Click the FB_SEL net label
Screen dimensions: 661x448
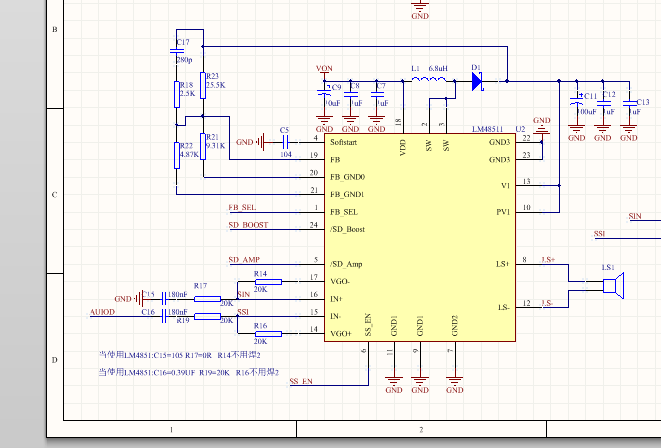click(x=242, y=207)
